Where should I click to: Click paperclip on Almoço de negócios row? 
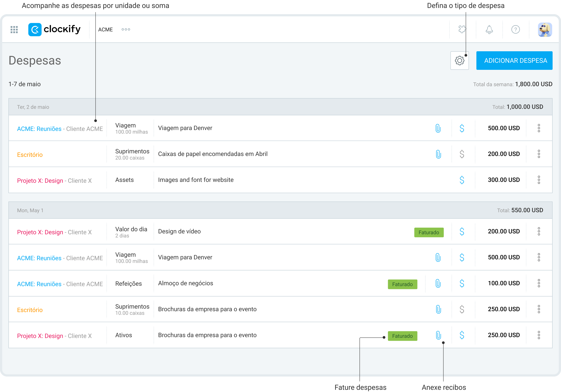coord(438,283)
